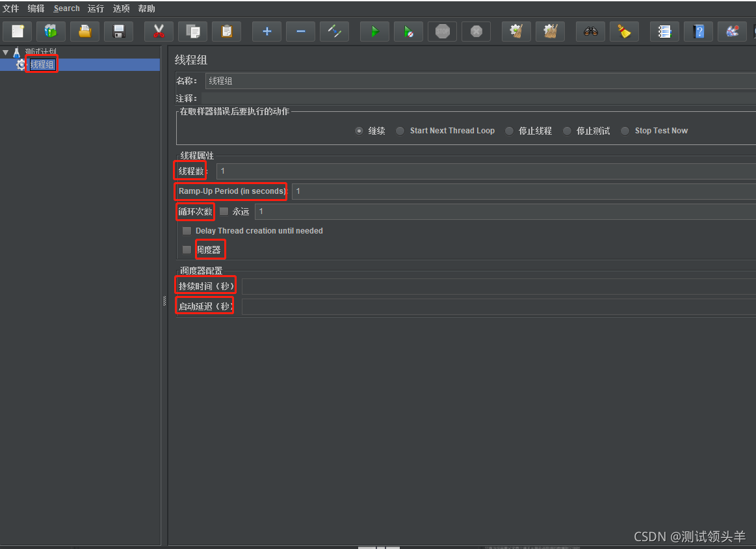
Task: Open the 运行 menu
Action: (96, 8)
